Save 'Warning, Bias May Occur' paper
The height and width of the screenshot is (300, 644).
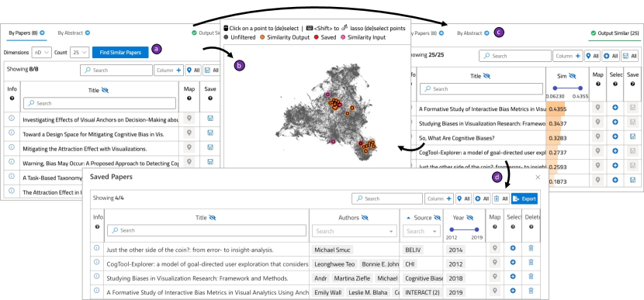210,162
